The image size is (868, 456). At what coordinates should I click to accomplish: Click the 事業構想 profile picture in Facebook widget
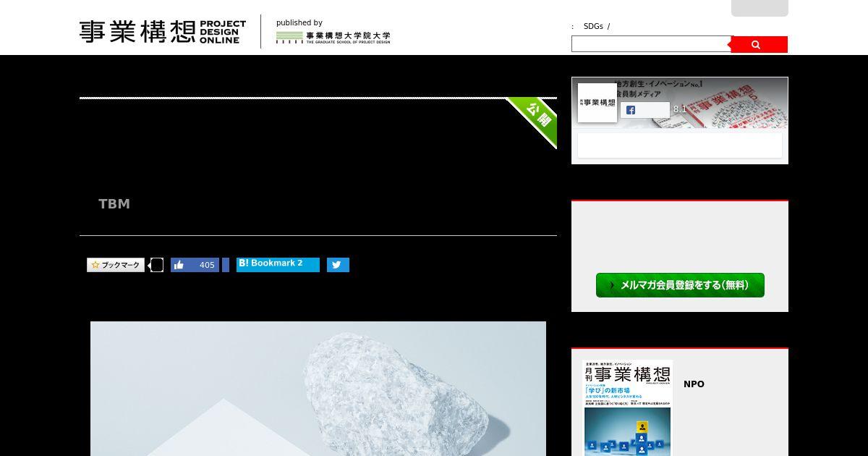[597, 103]
